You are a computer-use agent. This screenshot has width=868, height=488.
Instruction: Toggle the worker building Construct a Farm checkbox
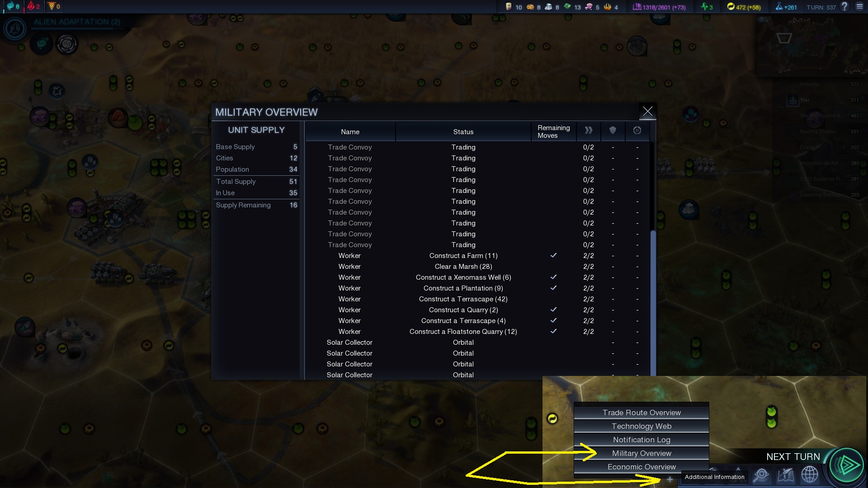(x=552, y=255)
